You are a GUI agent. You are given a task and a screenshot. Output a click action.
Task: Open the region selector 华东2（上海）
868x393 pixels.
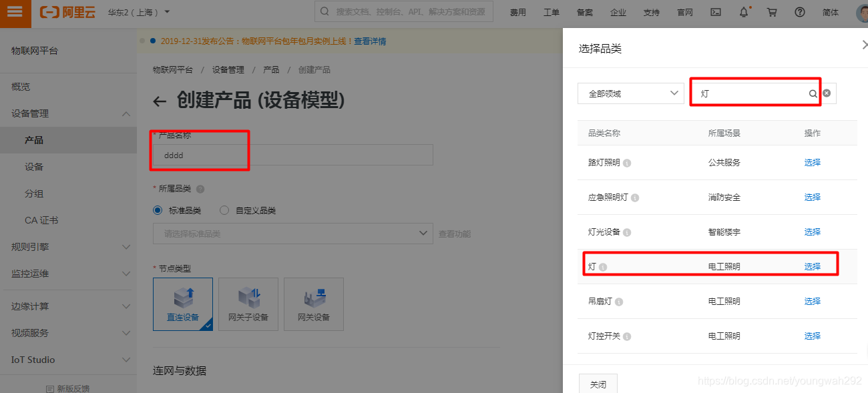(139, 12)
